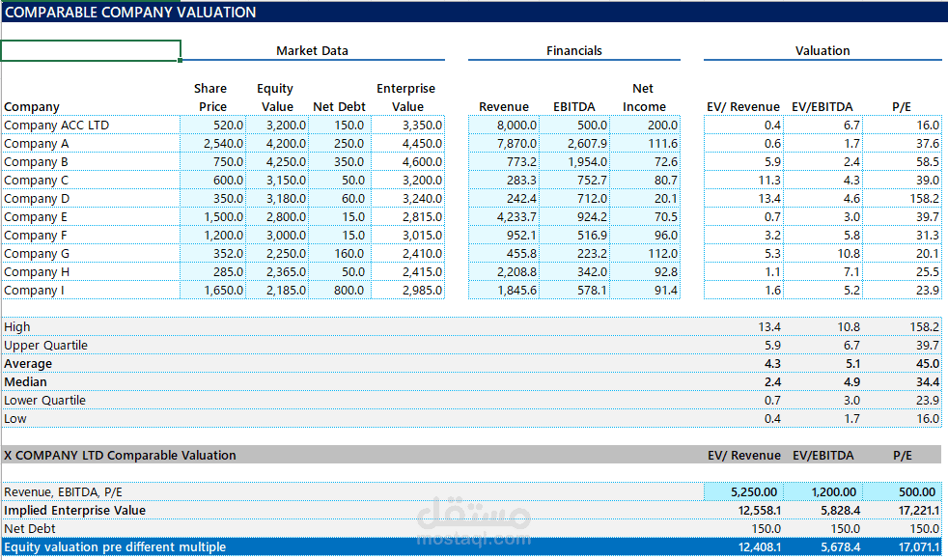
Task: Select Company C name cell
Action: pyautogui.click(x=91, y=181)
